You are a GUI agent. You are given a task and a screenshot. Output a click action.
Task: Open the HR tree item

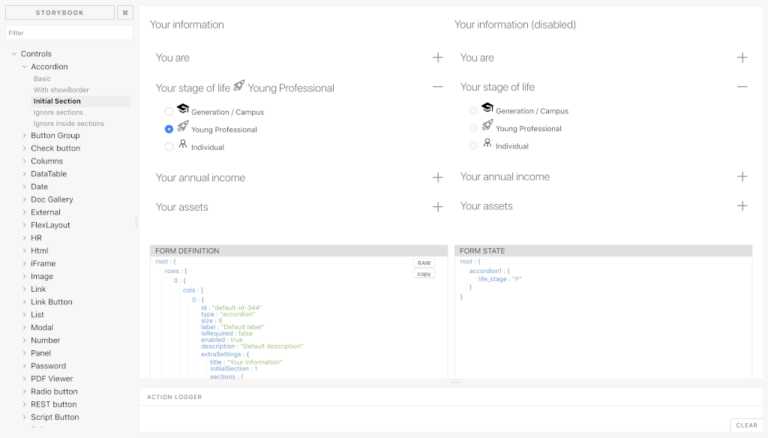[36, 238]
